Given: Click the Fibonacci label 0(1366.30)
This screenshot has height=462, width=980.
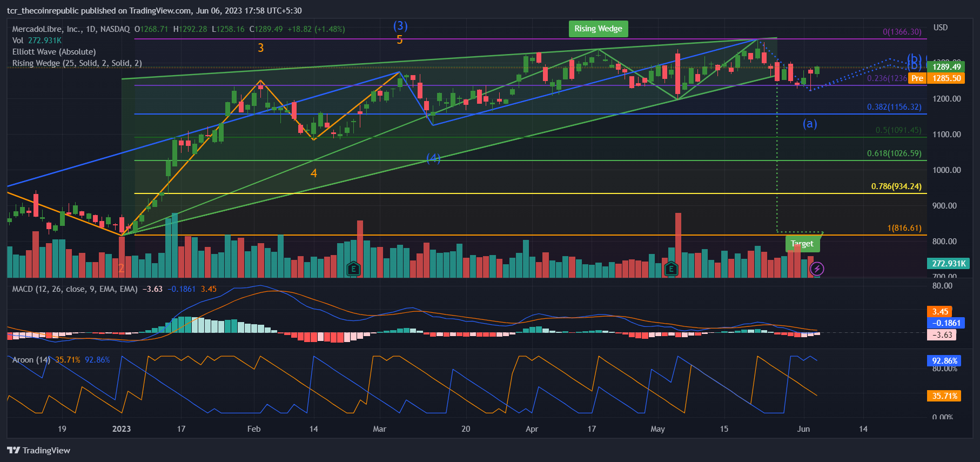Looking at the screenshot, I should (902, 32).
